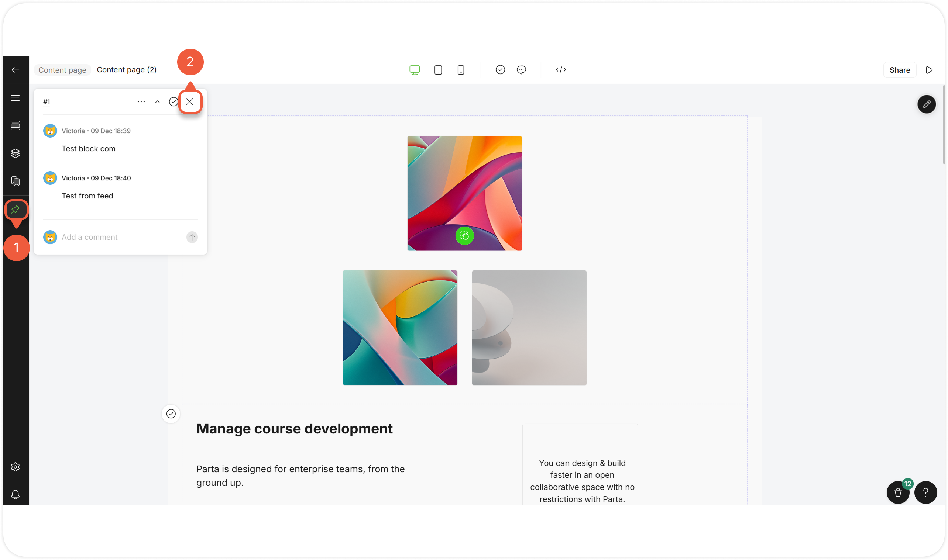
Task: Mark comment thread #1 as resolved
Action: pos(173,101)
